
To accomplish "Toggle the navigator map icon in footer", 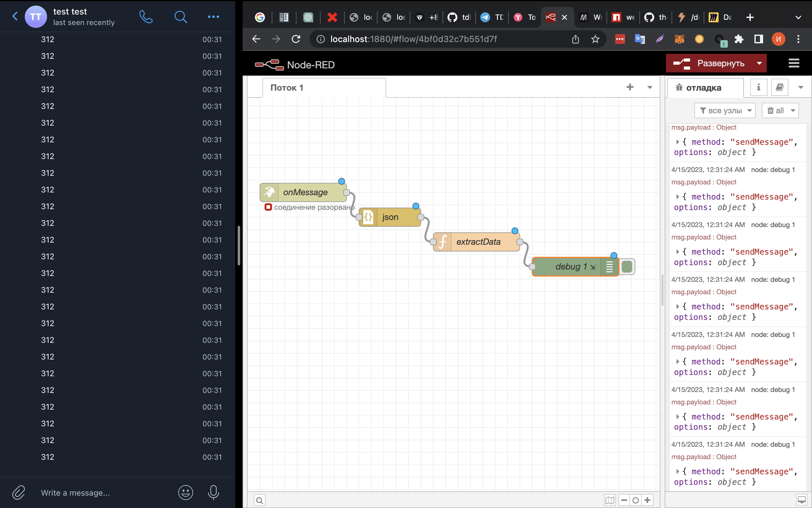I will 610,500.
